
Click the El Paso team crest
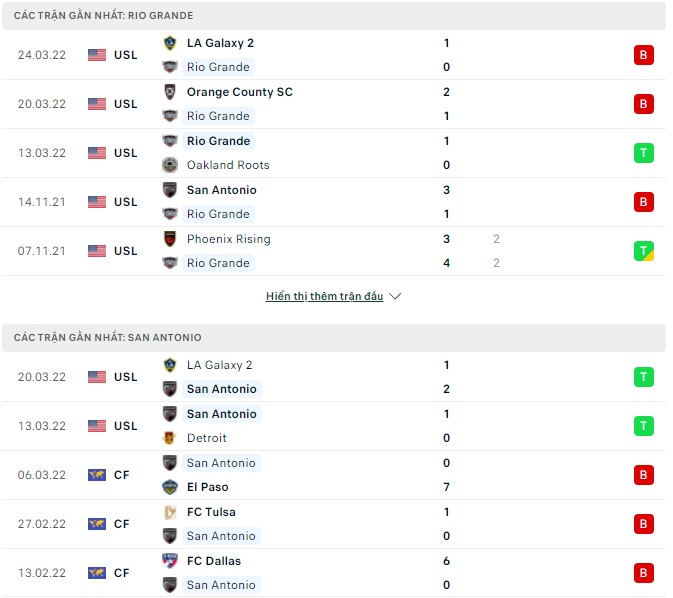(x=169, y=487)
